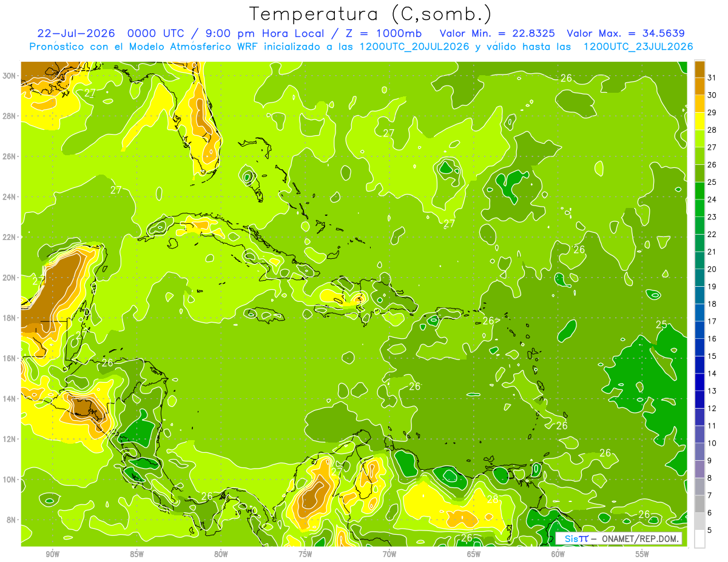The image size is (728, 562).
Task: Click the "Temperatura (C,somb.)" title
Action: point(371,14)
